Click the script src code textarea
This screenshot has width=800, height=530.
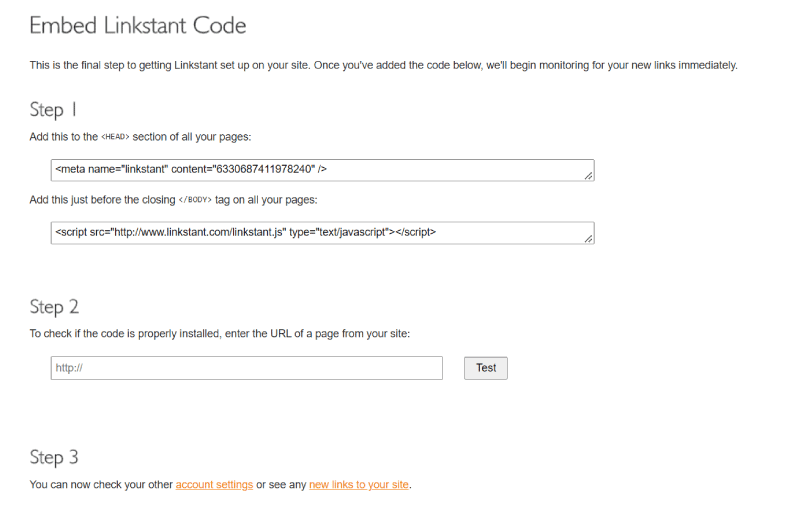322,233
